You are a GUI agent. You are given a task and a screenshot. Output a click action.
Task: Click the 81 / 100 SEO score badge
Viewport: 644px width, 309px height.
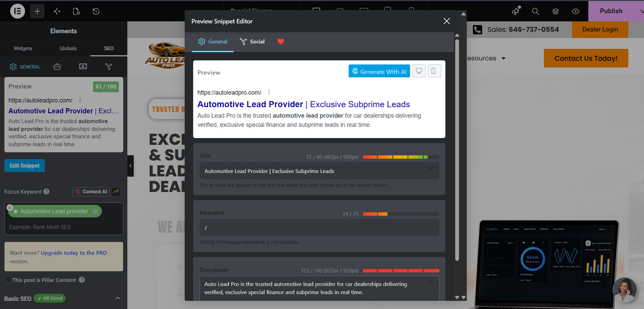point(106,86)
